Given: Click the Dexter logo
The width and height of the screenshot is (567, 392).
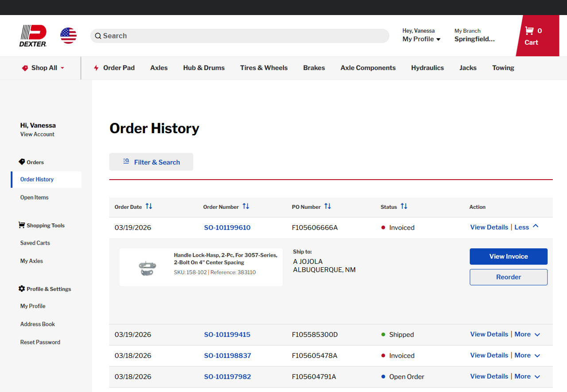Looking at the screenshot, I should point(33,35).
